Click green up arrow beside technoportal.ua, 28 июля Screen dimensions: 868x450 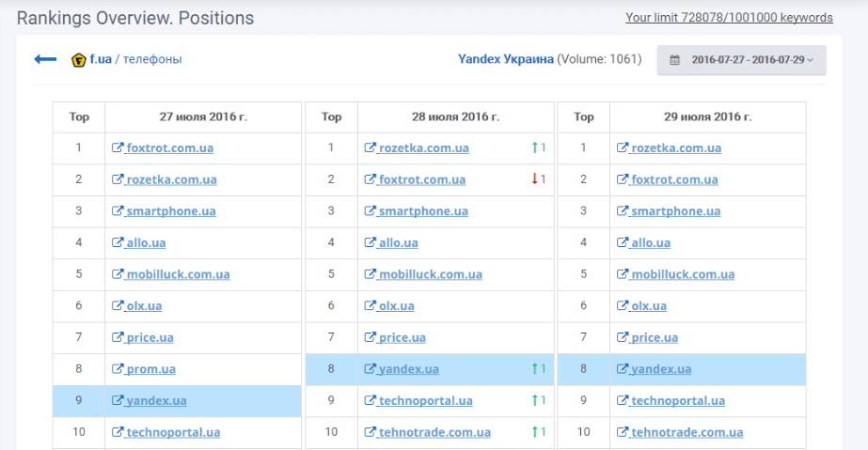click(535, 400)
